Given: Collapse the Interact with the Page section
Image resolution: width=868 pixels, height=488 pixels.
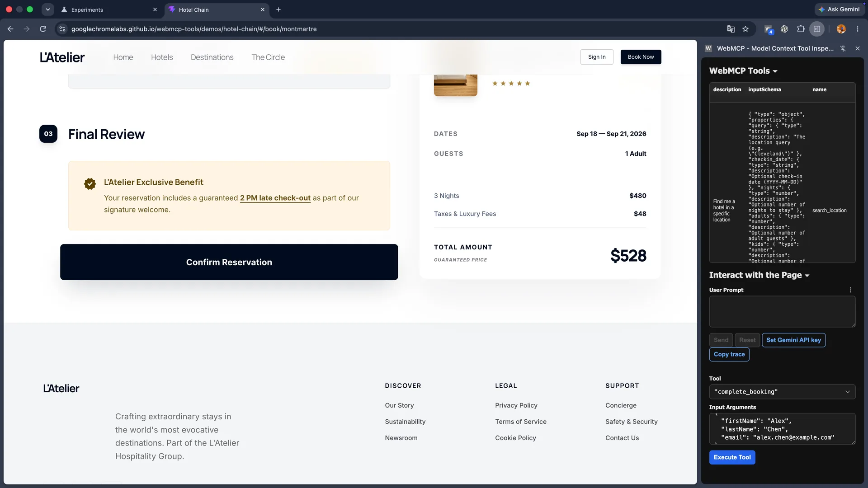Looking at the screenshot, I should pyautogui.click(x=759, y=275).
